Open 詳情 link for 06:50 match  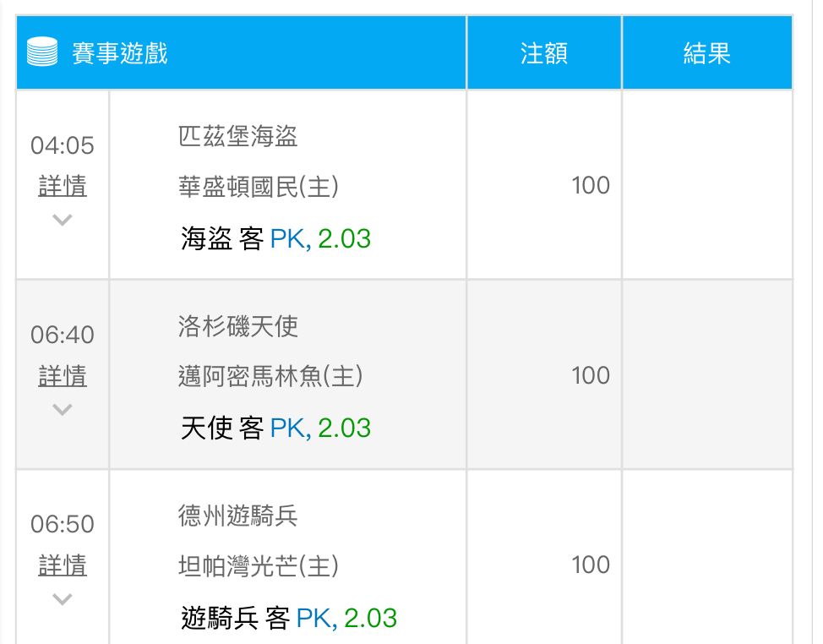point(63,565)
